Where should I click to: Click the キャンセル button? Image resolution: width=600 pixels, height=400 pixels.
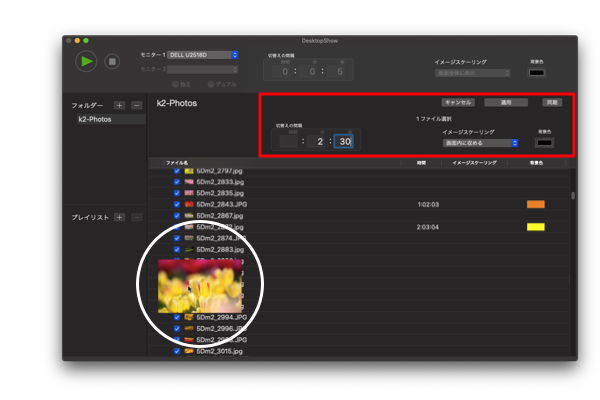[458, 102]
